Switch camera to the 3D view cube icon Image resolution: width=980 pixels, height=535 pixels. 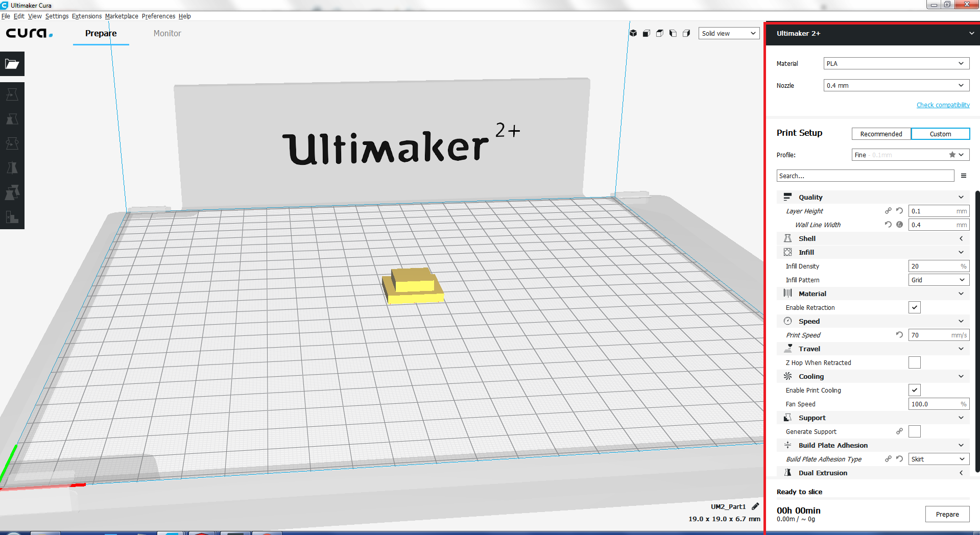(633, 33)
